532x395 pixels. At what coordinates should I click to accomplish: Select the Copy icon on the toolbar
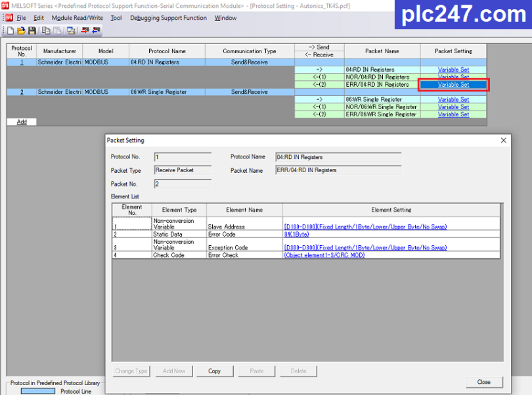coord(46,32)
